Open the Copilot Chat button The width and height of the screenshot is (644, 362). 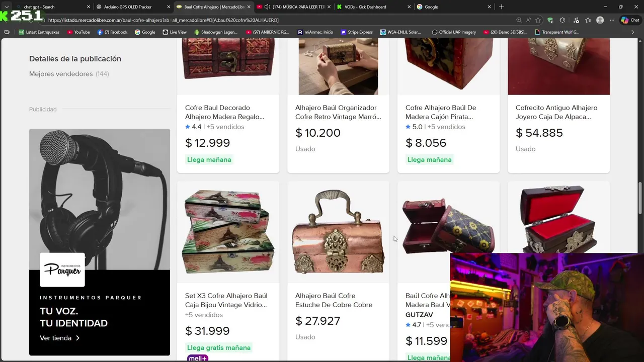coord(630,20)
